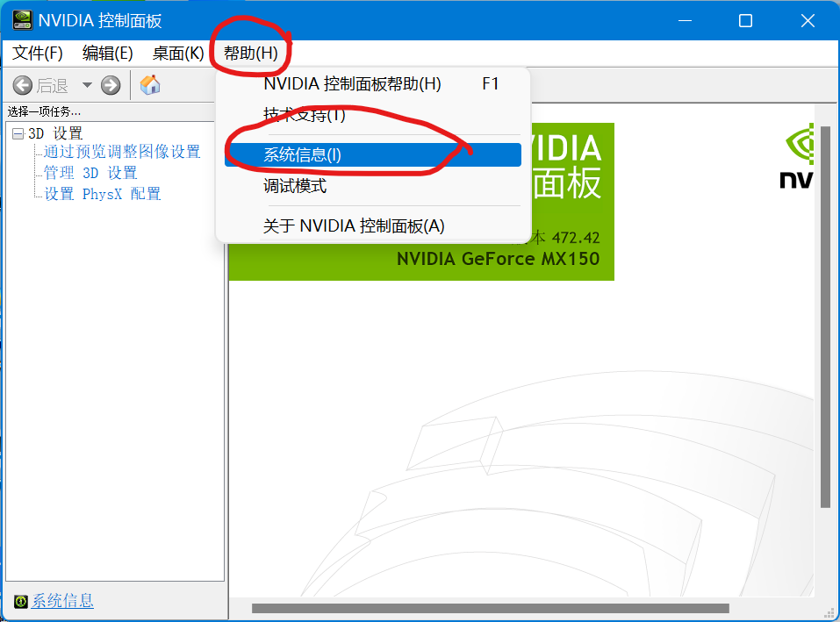Image resolution: width=840 pixels, height=622 pixels.
Task: Click the vertical scrollbar thumb
Action: point(825,317)
